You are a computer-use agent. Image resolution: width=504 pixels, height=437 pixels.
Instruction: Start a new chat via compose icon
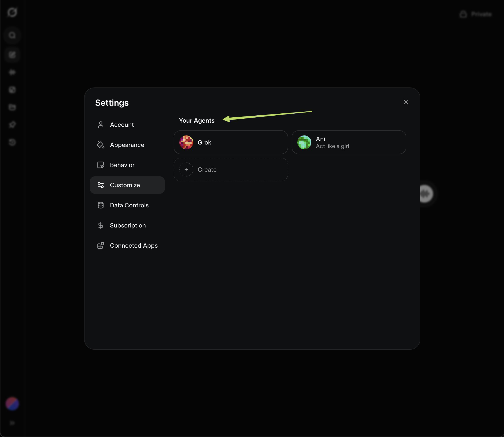pos(12,55)
